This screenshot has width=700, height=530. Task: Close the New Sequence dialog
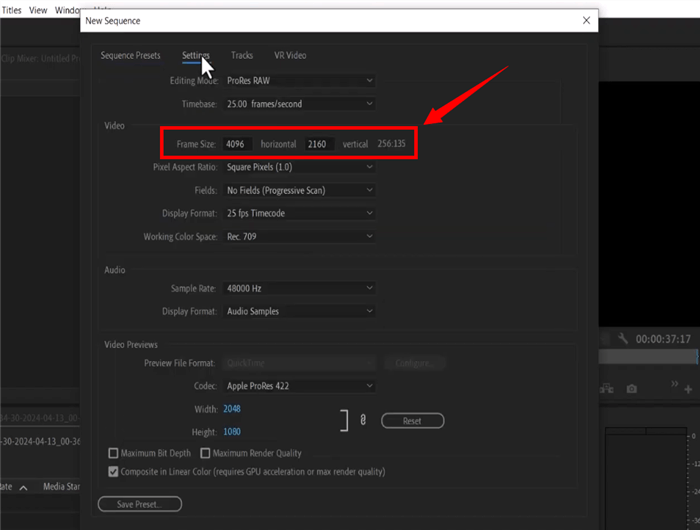[586, 20]
